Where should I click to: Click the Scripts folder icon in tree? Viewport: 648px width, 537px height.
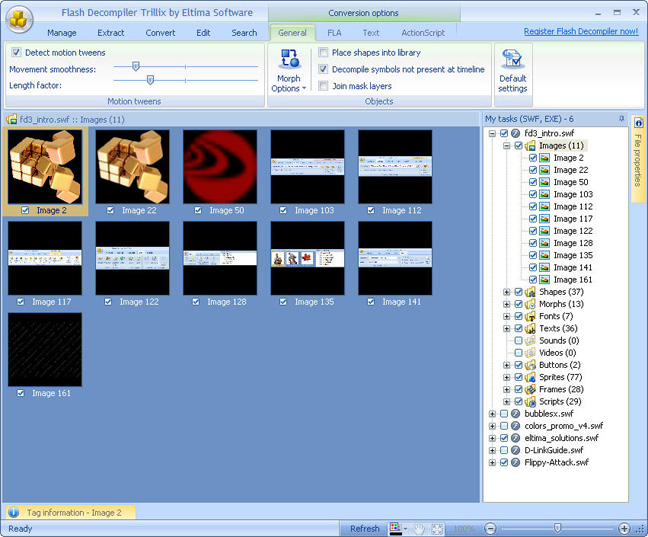pyautogui.click(x=530, y=401)
